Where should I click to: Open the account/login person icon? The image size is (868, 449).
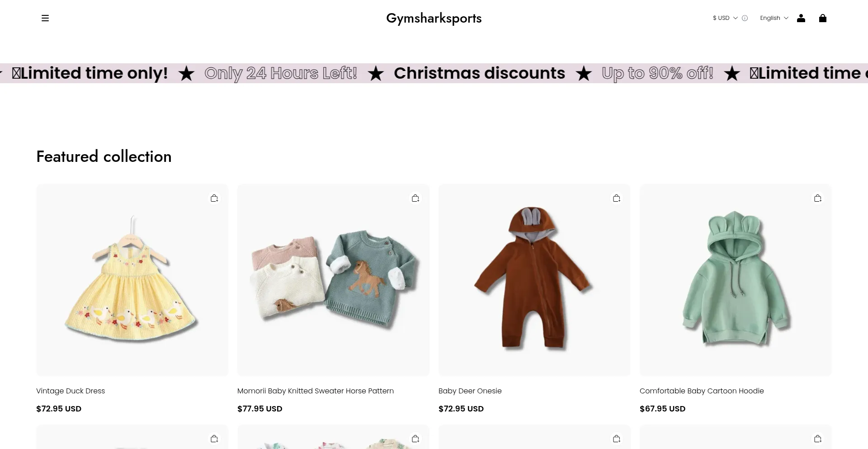[x=801, y=18]
